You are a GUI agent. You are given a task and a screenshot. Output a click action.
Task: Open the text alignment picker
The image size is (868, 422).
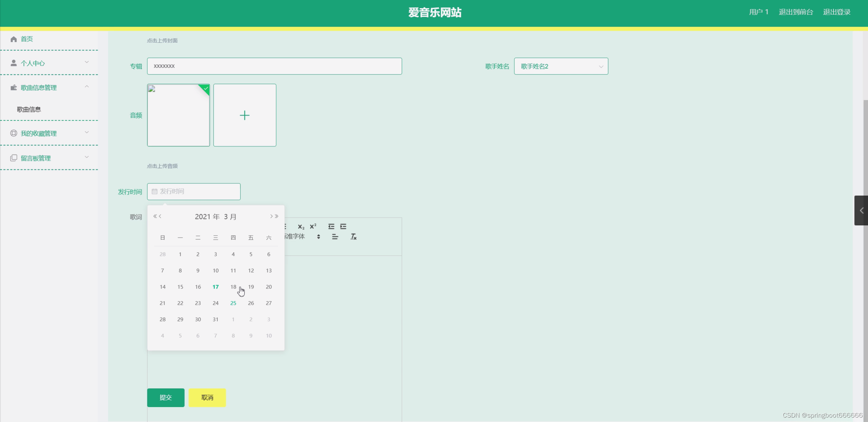[x=335, y=237]
